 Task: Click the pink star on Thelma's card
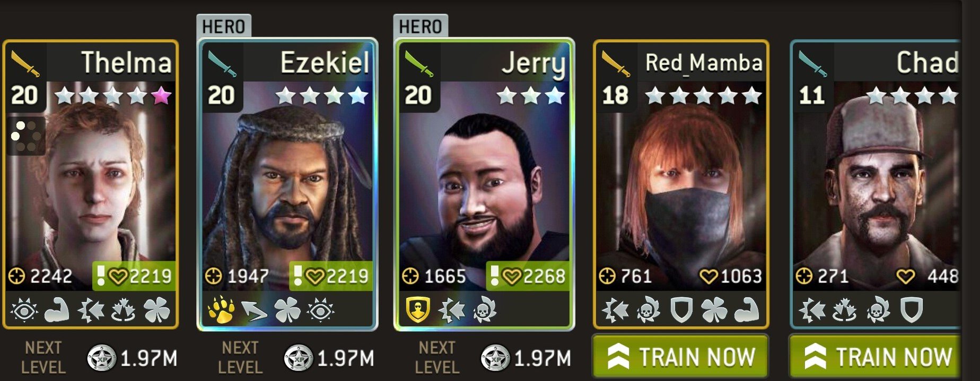coord(161,95)
